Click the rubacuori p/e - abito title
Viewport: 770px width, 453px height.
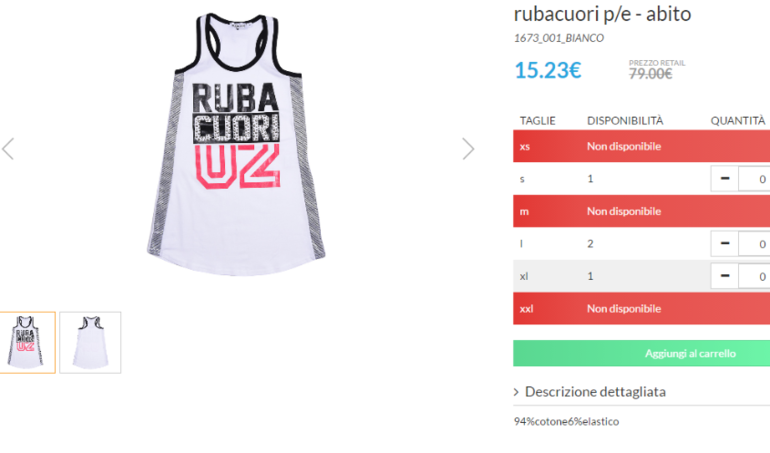coord(602,14)
